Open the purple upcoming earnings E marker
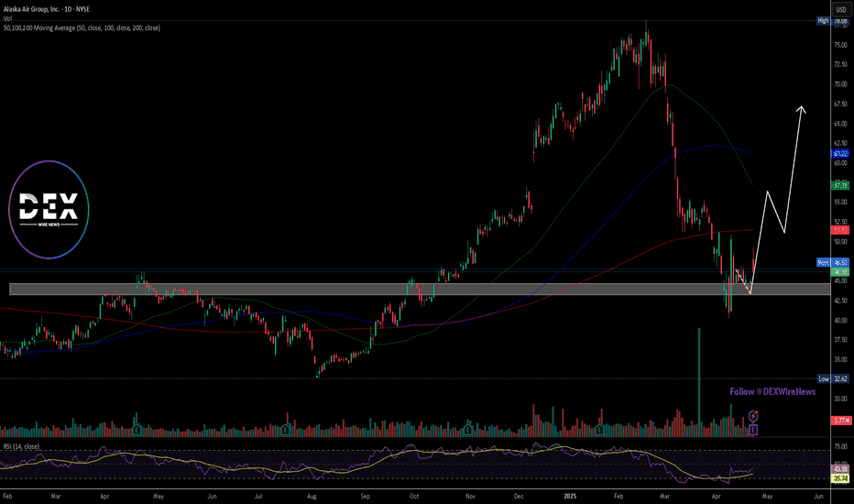 (753, 430)
